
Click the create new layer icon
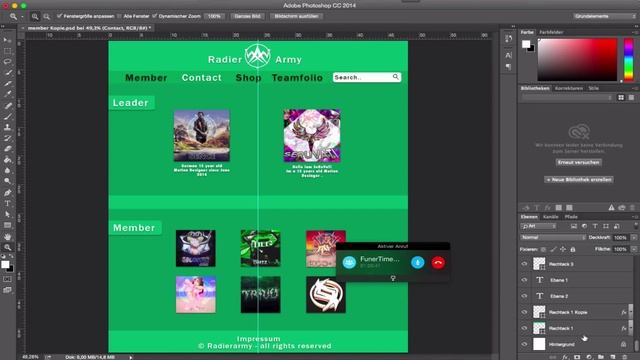click(x=613, y=357)
